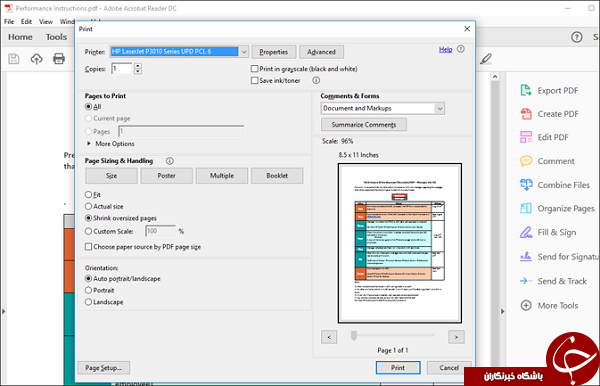The height and width of the screenshot is (386, 600).
Task: Select Fit sizing option
Action: tap(88, 195)
